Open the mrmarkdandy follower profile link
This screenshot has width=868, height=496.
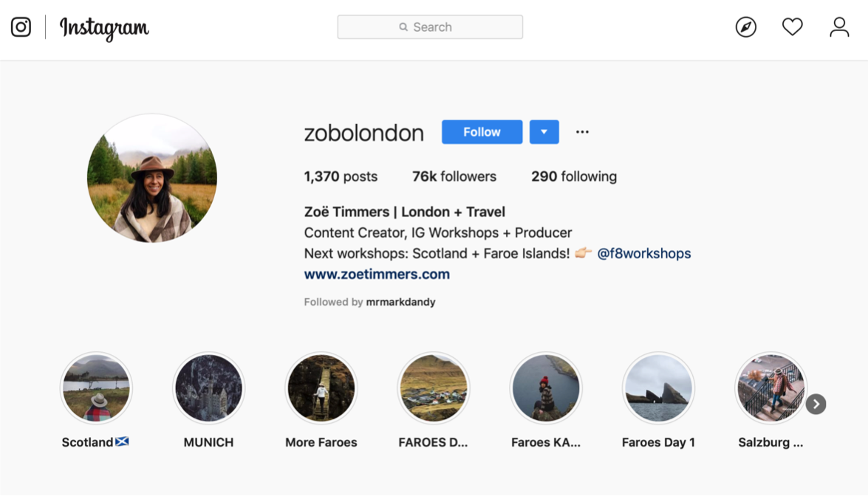pos(401,302)
